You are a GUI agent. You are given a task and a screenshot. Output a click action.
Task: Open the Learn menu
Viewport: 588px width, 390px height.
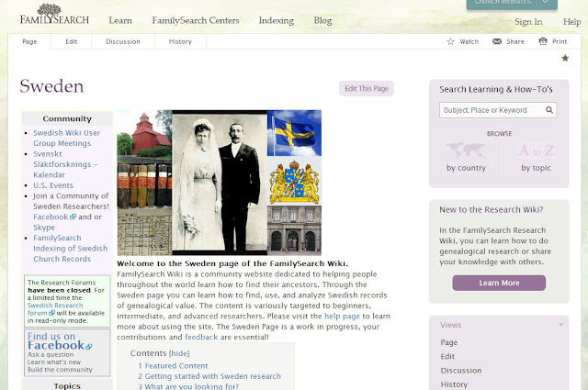pos(120,20)
